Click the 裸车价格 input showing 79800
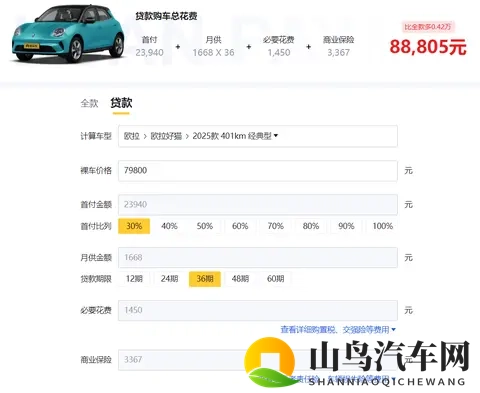Viewport: 480px width, 393px height. tap(258, 171)
